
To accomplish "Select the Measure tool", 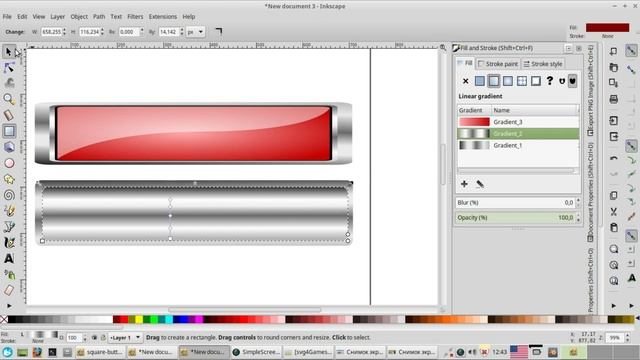I will [x=9, y=115].
